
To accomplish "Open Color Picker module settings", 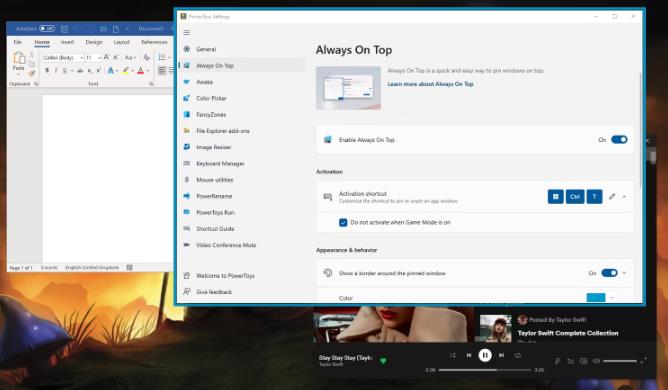I will click(242, 98).
